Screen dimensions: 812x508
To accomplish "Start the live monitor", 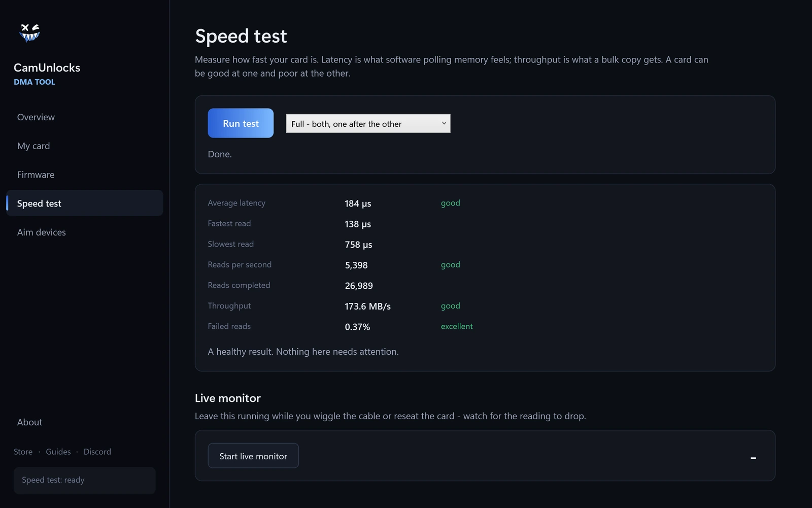I will pyautogui.click(x=253, y=456).
